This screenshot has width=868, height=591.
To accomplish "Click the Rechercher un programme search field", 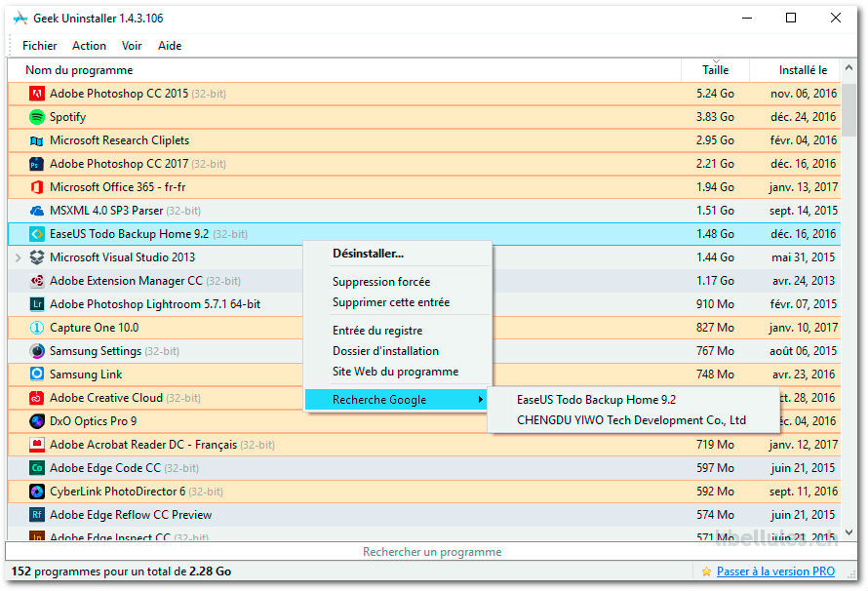I will pos(431,552).
